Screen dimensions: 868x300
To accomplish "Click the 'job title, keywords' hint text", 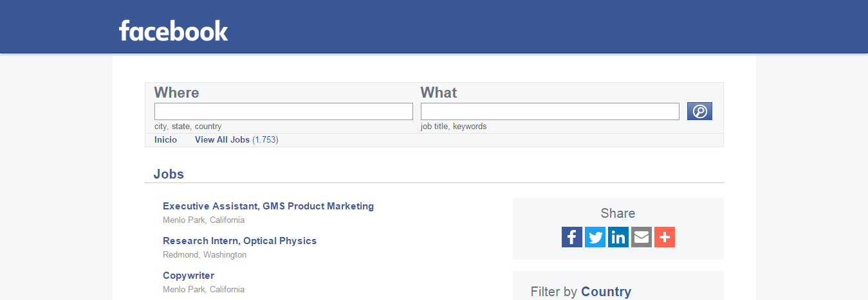I will (x=454, y=127).
